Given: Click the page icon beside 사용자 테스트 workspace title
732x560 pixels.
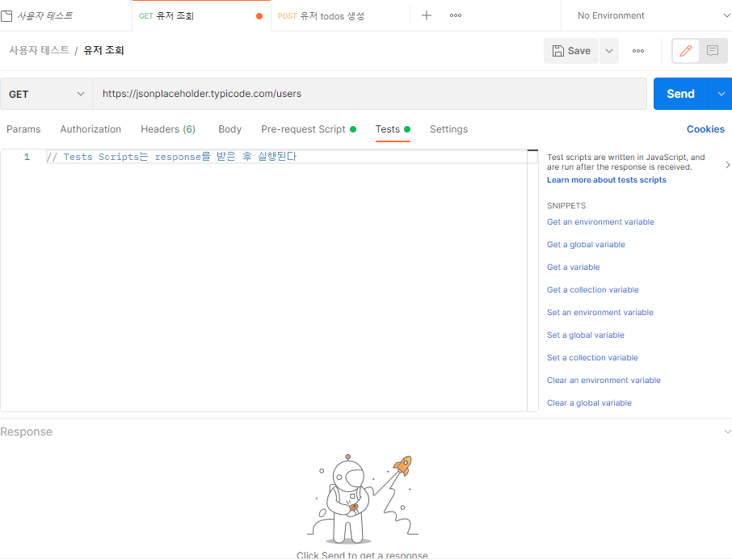Looking at the screenshot, I should (10, 15).
